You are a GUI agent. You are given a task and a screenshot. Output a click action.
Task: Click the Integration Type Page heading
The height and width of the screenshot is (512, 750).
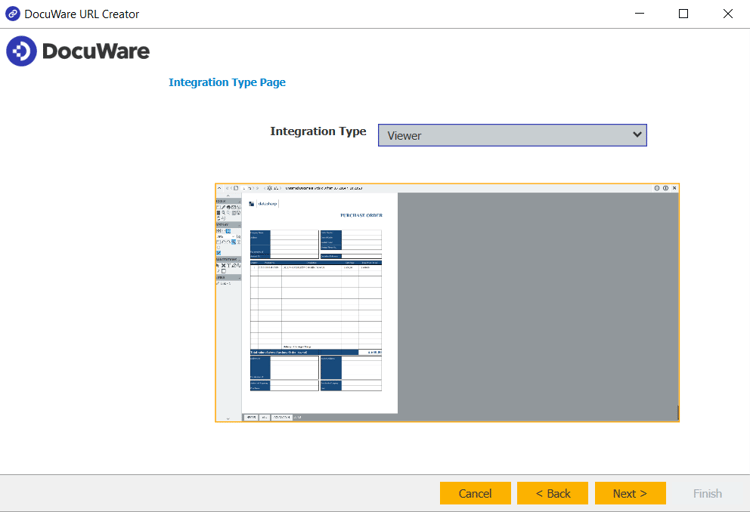click(227, 82)
